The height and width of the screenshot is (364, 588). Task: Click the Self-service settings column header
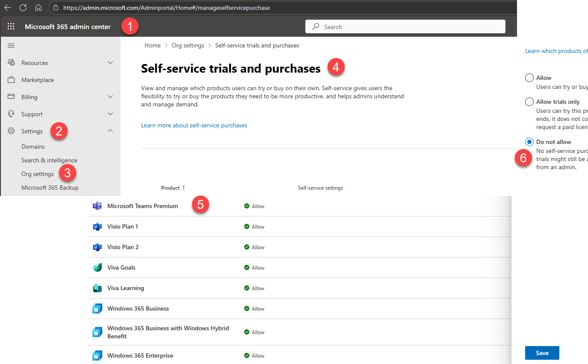pyautogui.click(x=320, y=188)
